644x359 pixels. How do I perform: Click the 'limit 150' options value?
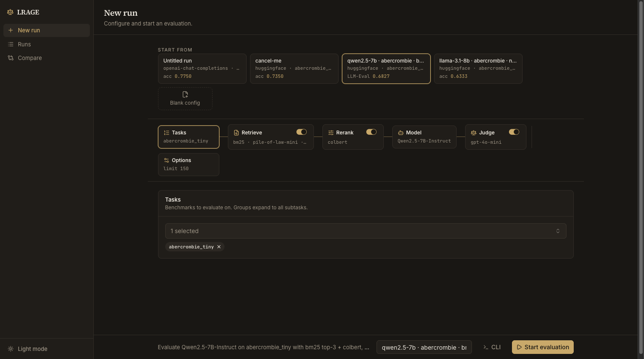(x=176, y=169)
